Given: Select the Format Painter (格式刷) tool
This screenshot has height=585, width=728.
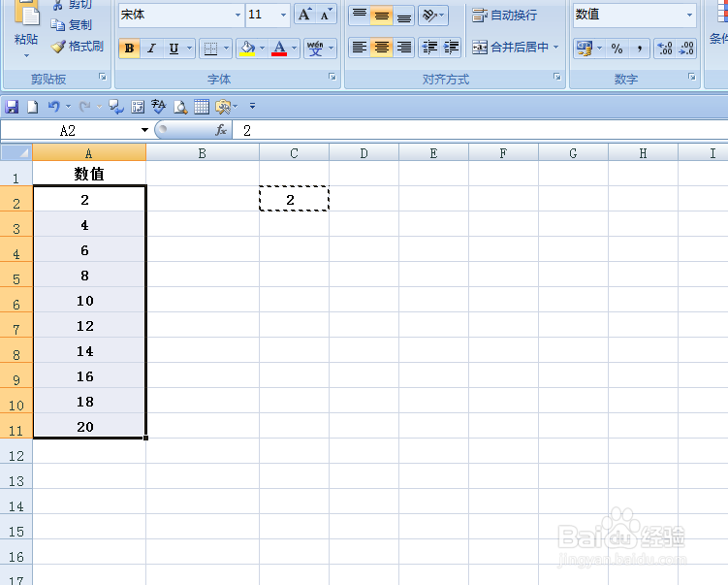Looking at the screenshot, I should pyautogui.click(x=78, y=47).
